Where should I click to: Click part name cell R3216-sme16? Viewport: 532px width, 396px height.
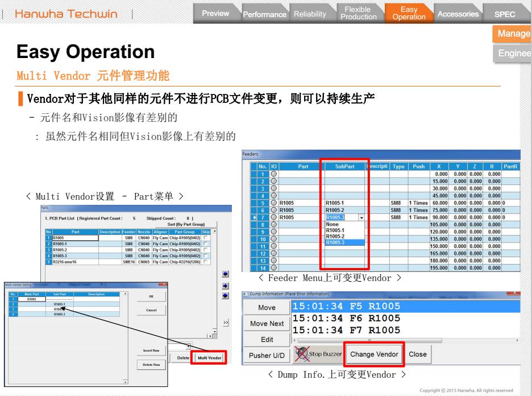76,262
